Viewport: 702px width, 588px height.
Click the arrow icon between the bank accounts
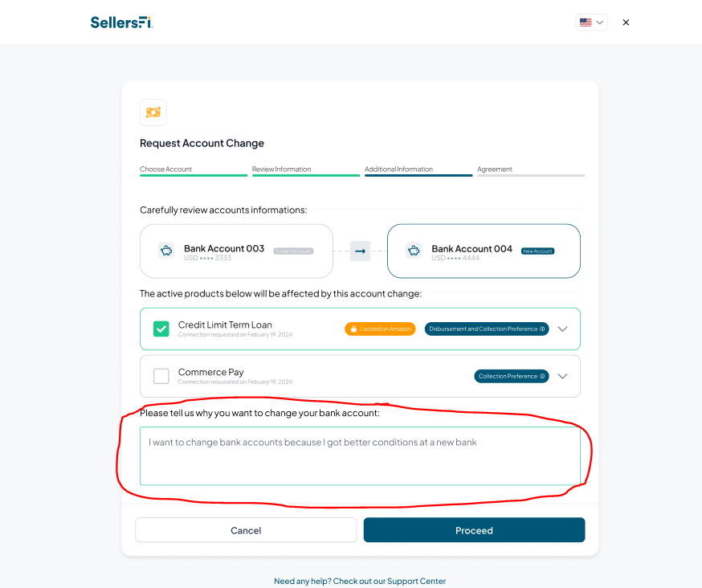tap(360, 251)
